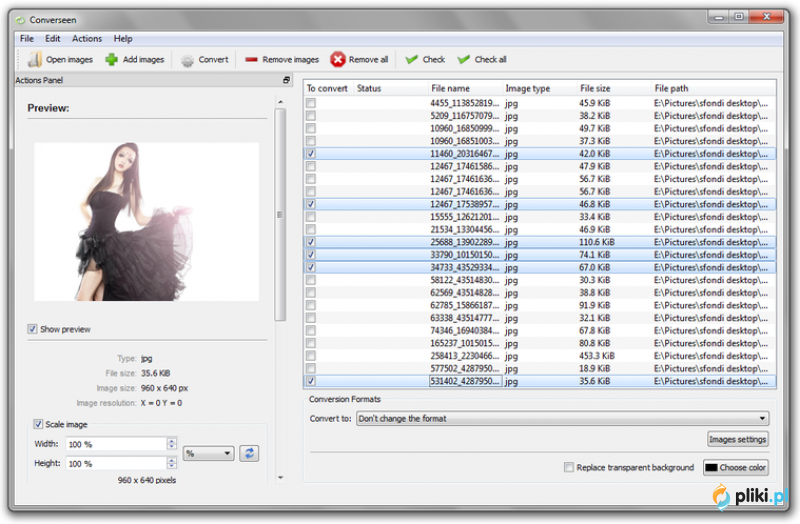Click the 110.6 KiB file size cell

tap(596, 242)
